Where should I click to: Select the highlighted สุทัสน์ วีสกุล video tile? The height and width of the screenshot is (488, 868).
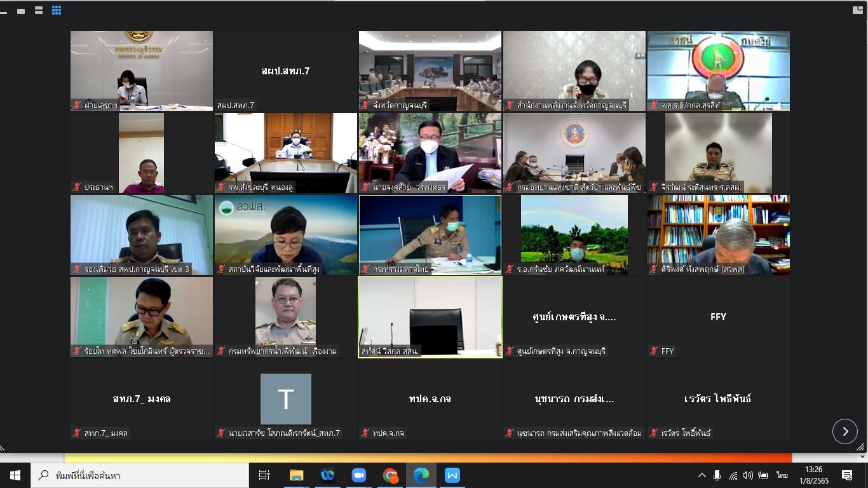click(x=430, y=317)
